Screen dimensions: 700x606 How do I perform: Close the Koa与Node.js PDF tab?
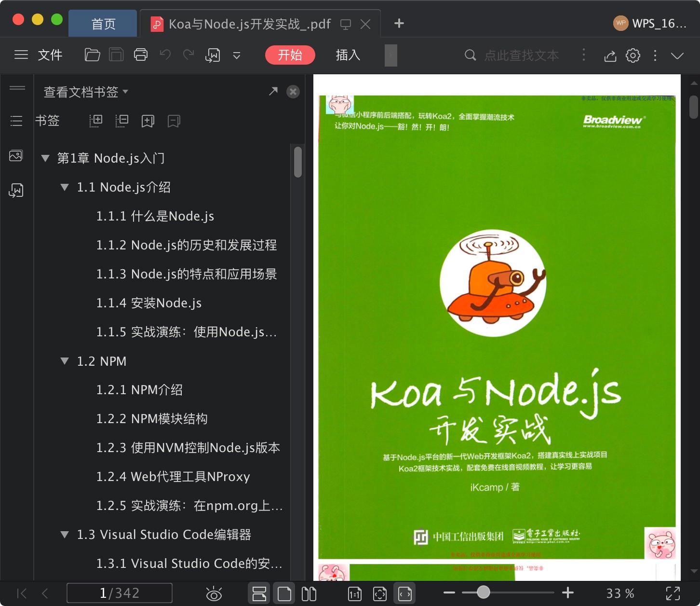tap(366, 24)
